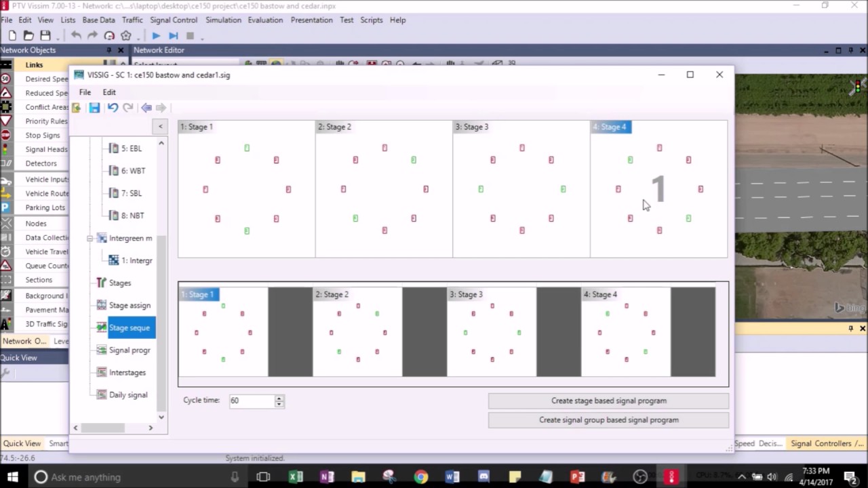This screenshot has height=488, width=868.
Task: Click the Undo icon in Vissim main toolbar
Action: pyautogui.click(x=76, y=35)
